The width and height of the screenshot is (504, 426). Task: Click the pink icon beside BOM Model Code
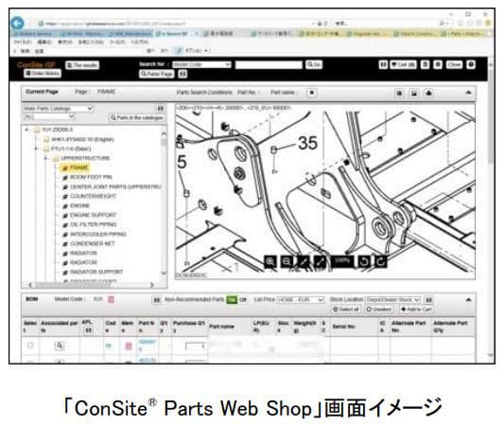tap(111, 299)
